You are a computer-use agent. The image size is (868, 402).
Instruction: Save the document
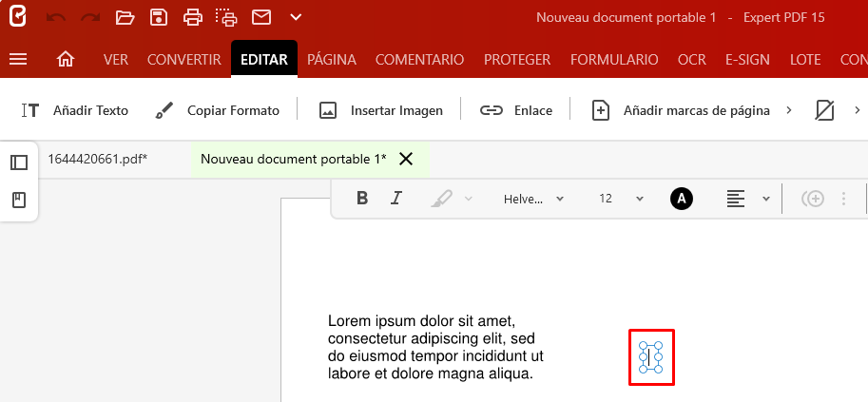point(159,18)
